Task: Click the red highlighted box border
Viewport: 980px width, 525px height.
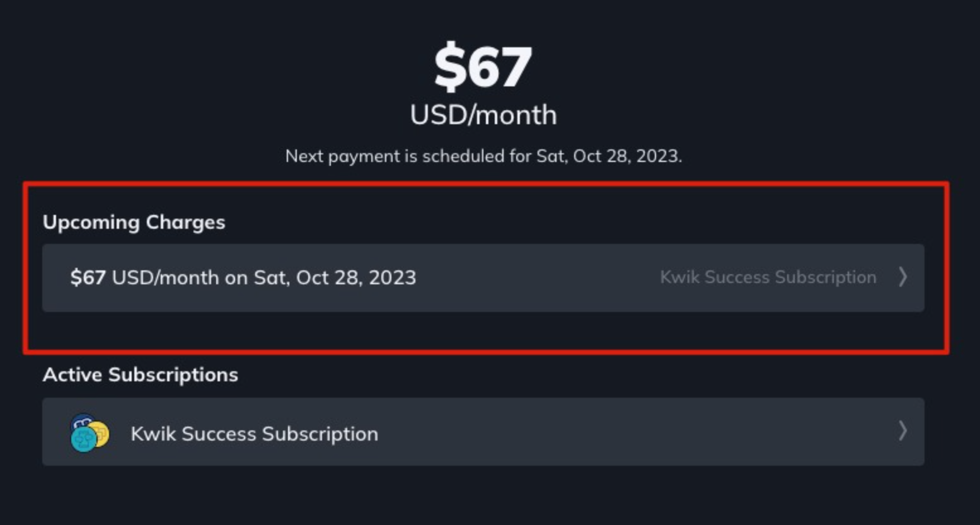Action: tap(486, 183)
